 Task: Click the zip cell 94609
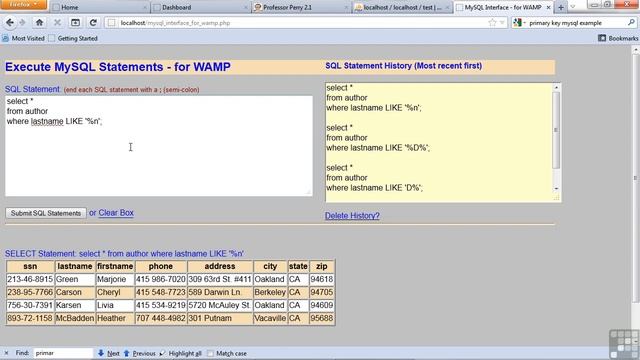[322, 305]
